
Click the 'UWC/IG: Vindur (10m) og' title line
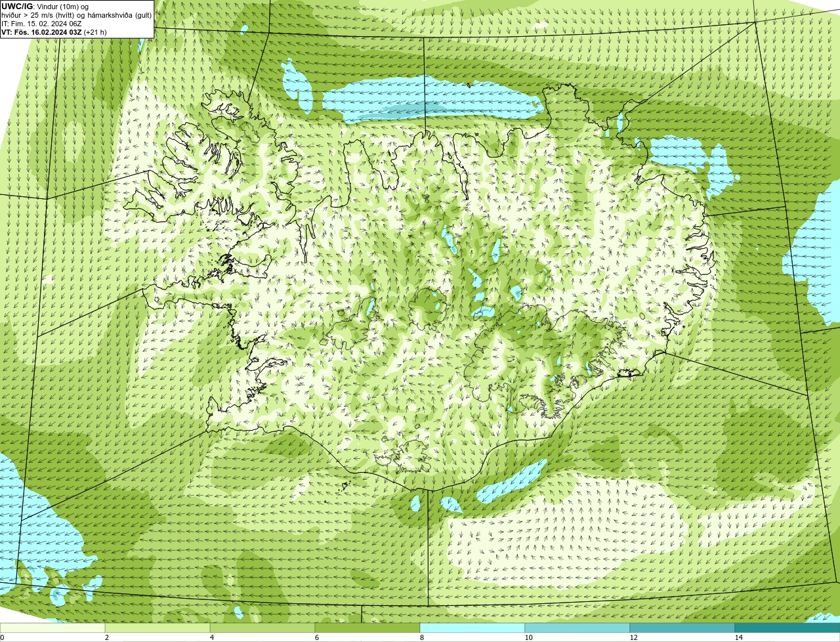click(x=45, y=6)
